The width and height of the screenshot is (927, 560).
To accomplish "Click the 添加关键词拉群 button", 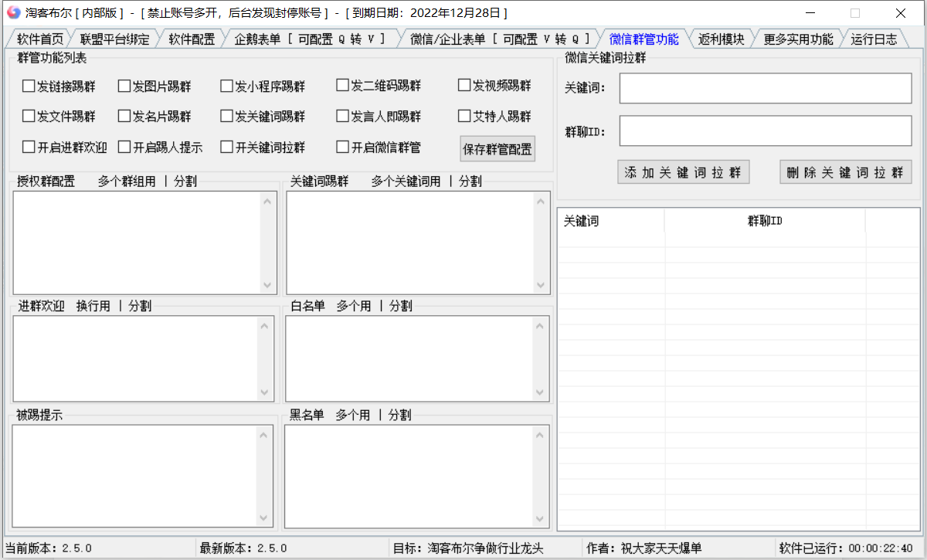I will 684,172.
